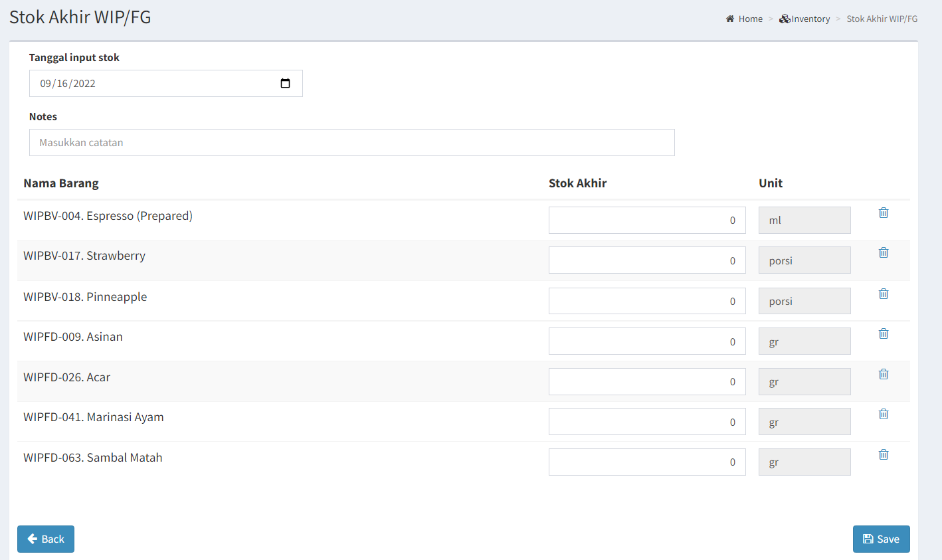The height and width of the screenshot is (560, 942).
Task: Edit Stok Akhir for Marinasi Ayam
Action: coord(647,422)
